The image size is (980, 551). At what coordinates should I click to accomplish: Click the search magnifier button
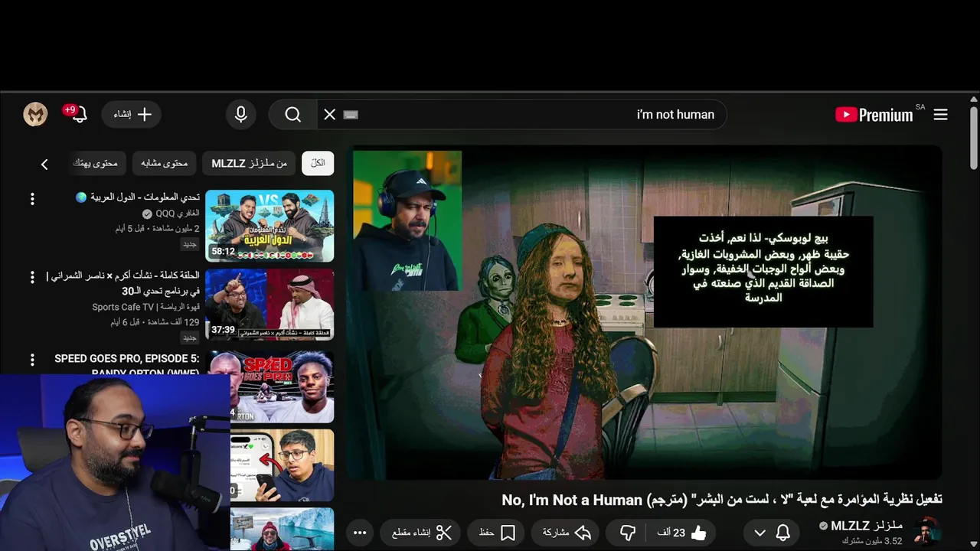(x=293, y=115)
